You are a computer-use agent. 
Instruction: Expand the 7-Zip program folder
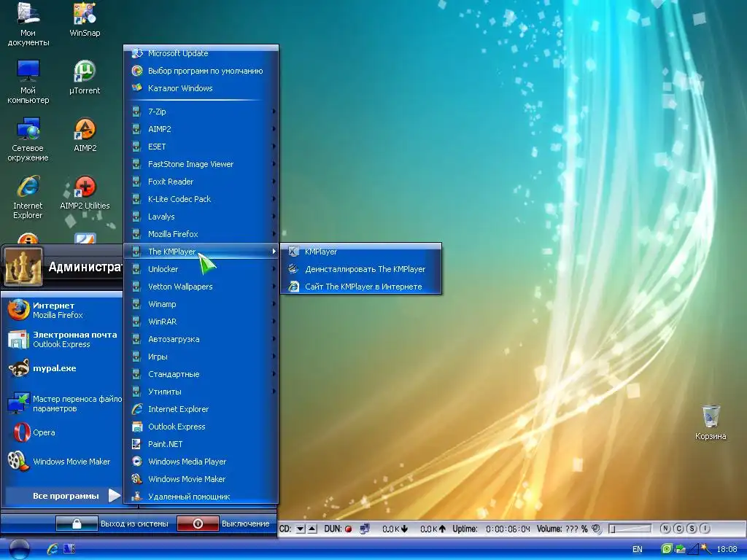click(201, 112)
